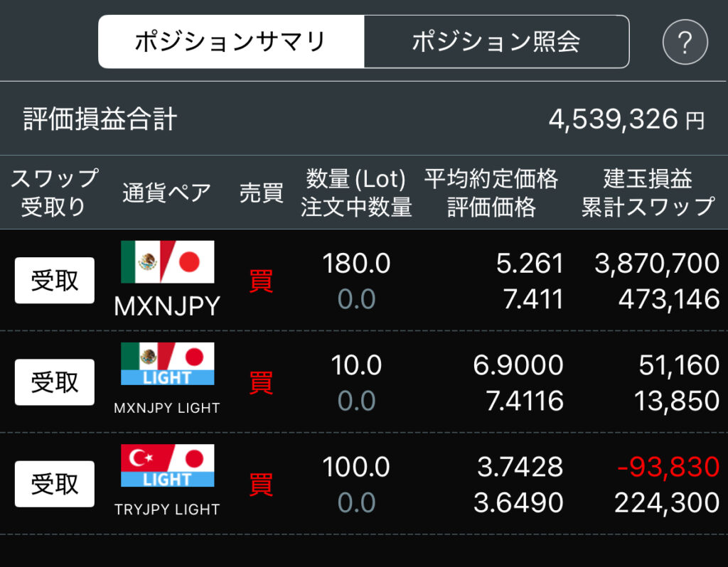Image resolution: width=728 pixels, height=567 pixels.
Task: Tap the TRYJPY LIGHT Turkey flag icon
Action: click(168, 465)
